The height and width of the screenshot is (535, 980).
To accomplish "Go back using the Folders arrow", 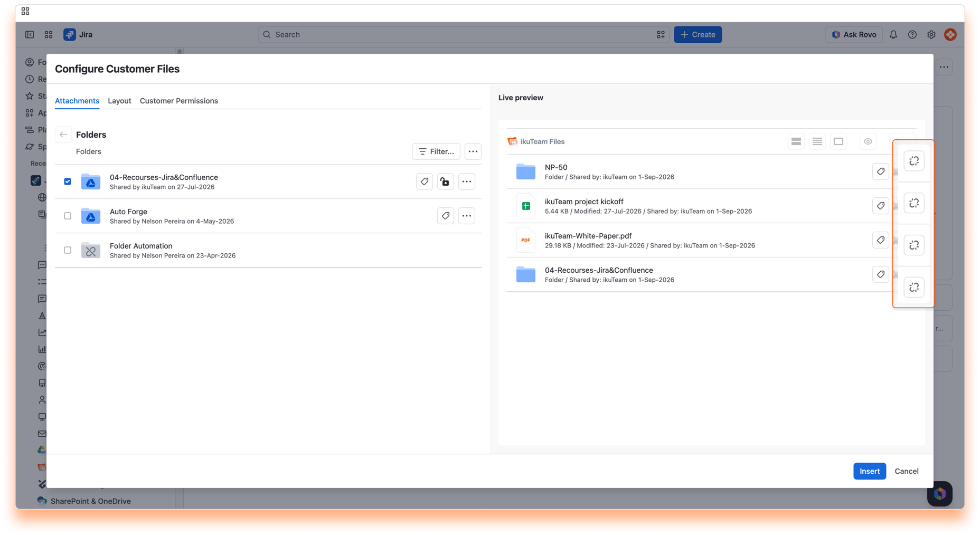I will (63, 135).
